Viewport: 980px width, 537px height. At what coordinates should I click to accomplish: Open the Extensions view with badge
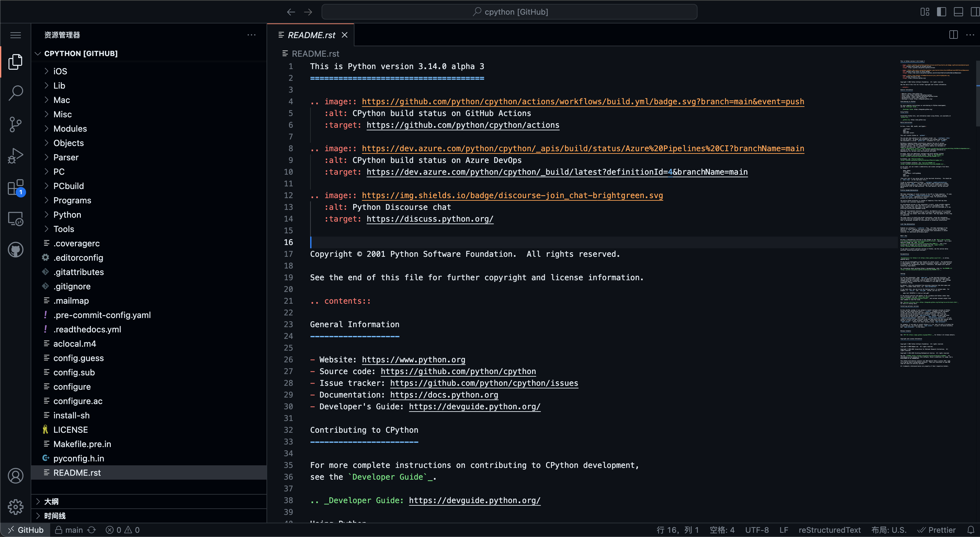[x=16, y=187]
